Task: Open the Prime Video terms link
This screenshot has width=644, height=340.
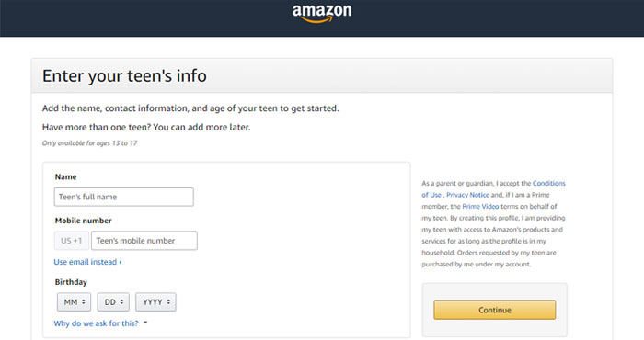Action: coord(480,206)
